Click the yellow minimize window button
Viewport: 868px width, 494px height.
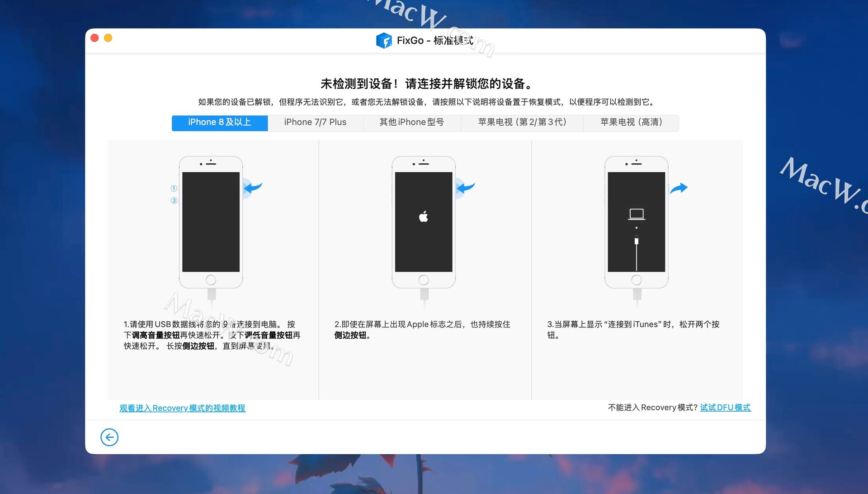tap(108, 38)
